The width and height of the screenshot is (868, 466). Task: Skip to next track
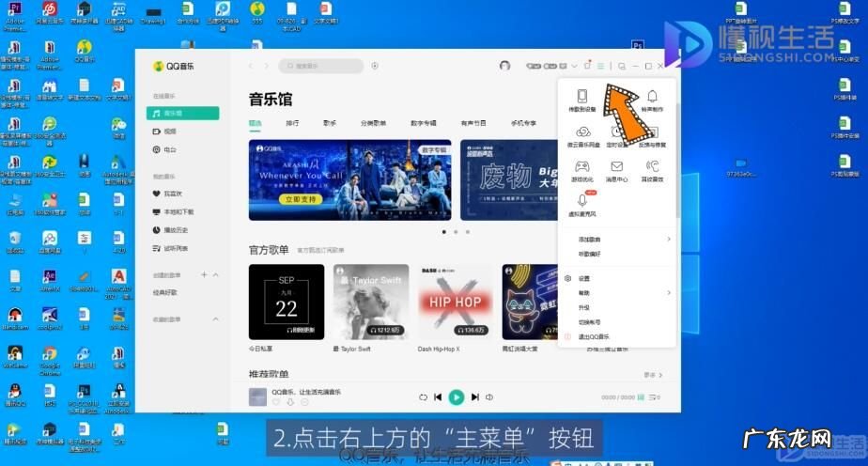tap(474, 396)
